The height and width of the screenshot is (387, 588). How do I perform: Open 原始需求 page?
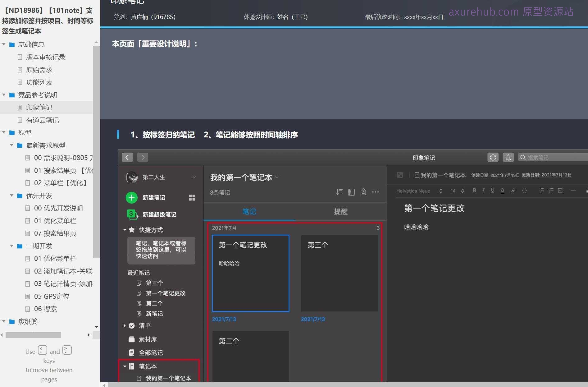coord(39,70)
